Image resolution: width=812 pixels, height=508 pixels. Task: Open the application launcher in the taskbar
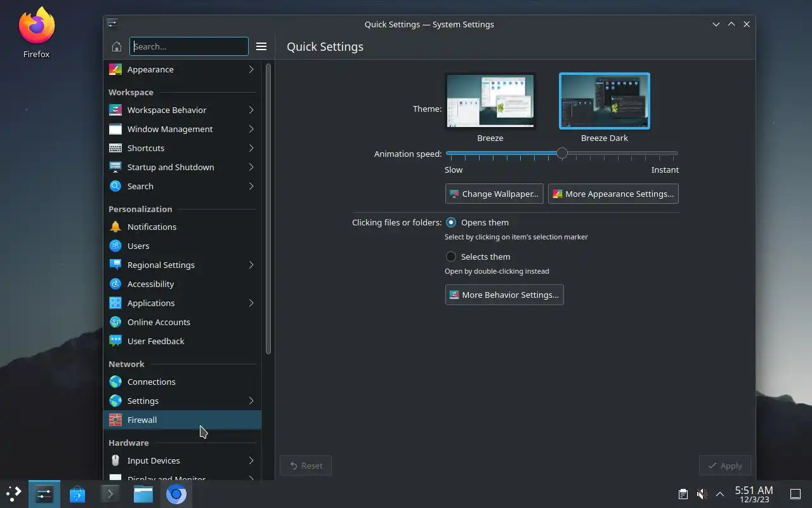(14, 493)
